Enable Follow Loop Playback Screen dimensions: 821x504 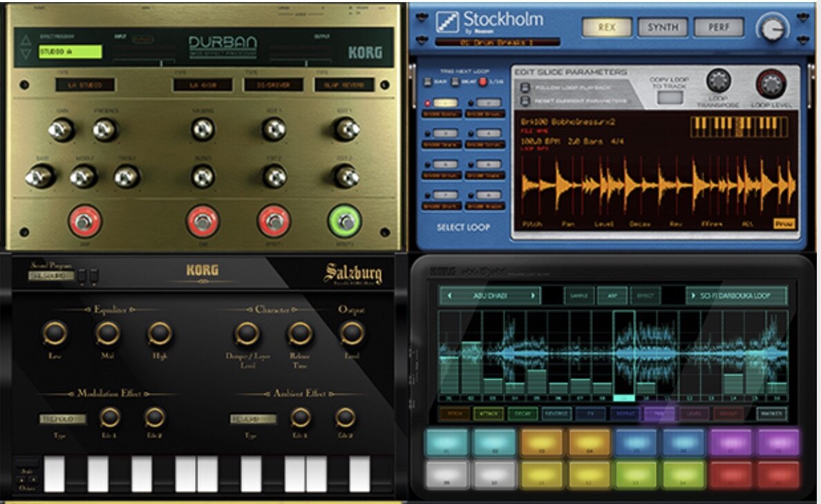pos(525,87)
